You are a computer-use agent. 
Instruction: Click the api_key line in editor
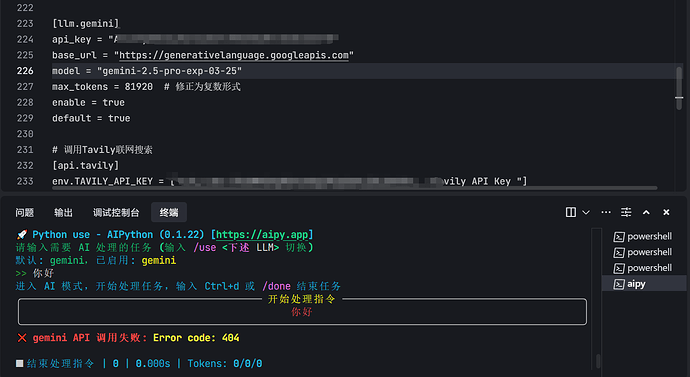pyautogui.click(x=195, y=40)
